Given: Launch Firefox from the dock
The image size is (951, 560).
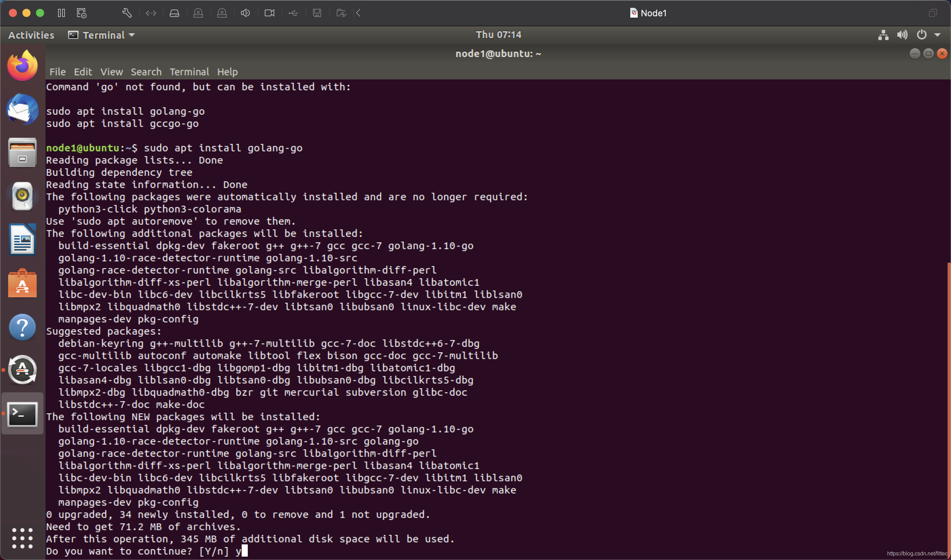Looking at the screenshot, I should tap(23, 65).
